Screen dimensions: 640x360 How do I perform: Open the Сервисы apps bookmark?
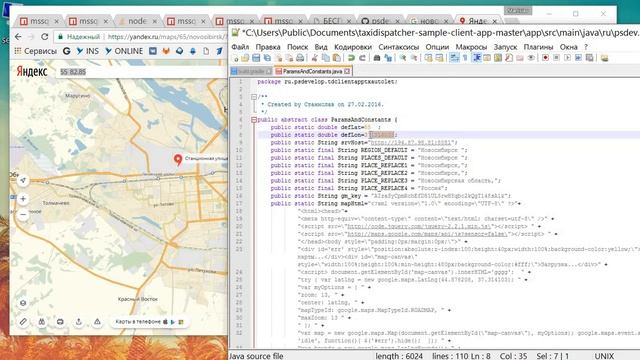(35, 51)
